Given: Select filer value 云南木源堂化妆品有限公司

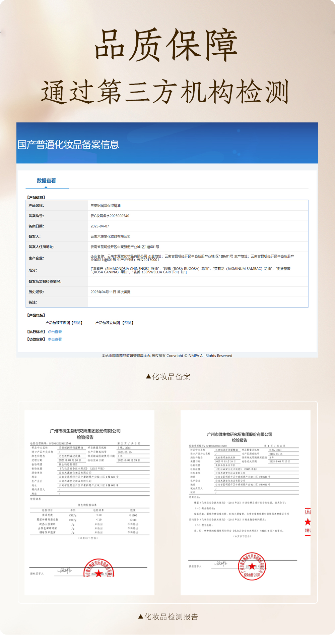Looking at the screenshot, I should pos(111,236).
